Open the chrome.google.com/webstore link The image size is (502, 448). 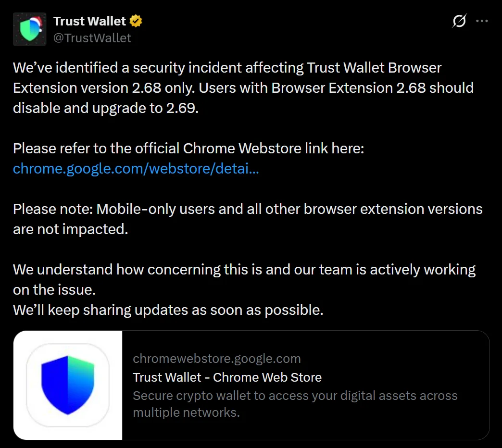coord(136,169)
